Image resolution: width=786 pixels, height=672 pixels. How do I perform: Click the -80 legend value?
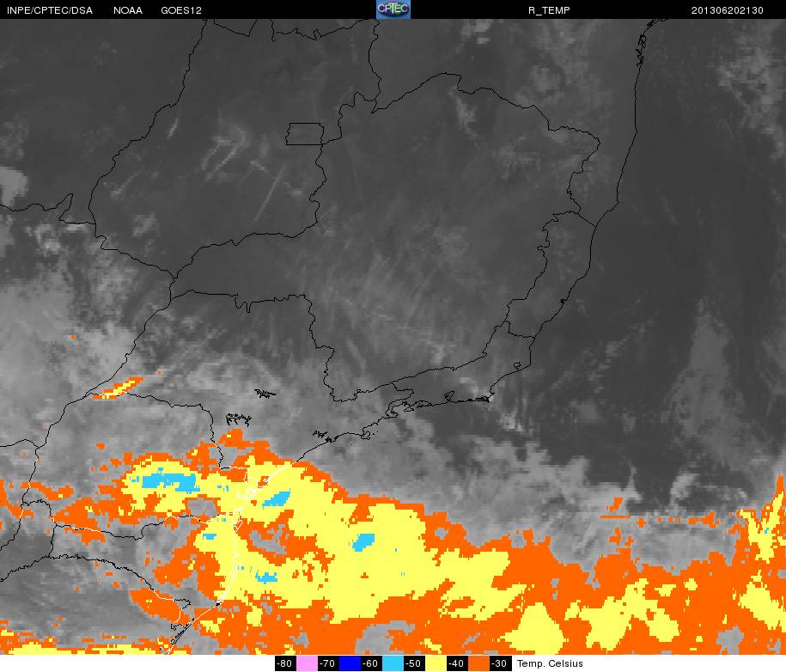pos(284,663)
